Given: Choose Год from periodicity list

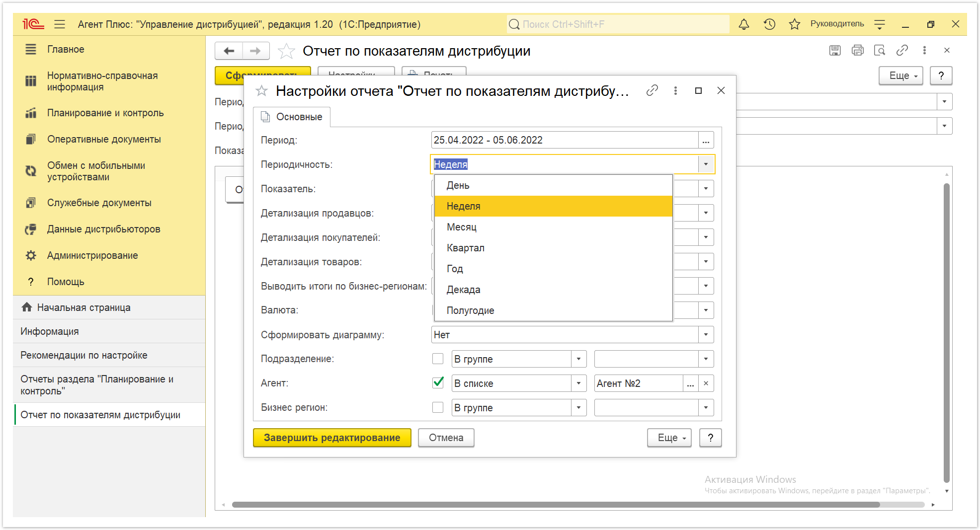Looking at the screenshot, I should (553, 269).
